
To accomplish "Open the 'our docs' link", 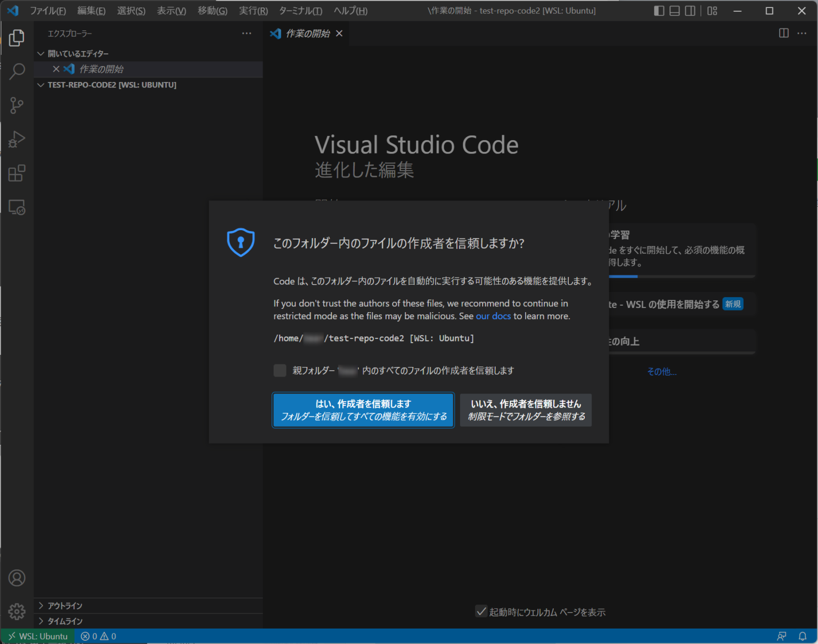I will point(493,316).
